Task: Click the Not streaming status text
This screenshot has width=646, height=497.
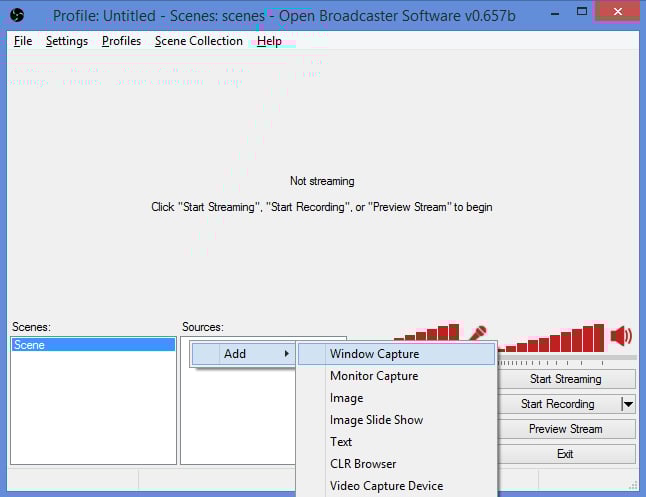Action: (322, 181)
